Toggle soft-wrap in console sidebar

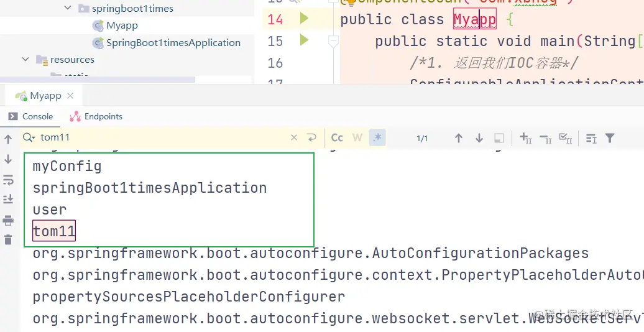[x=8, y=179]
